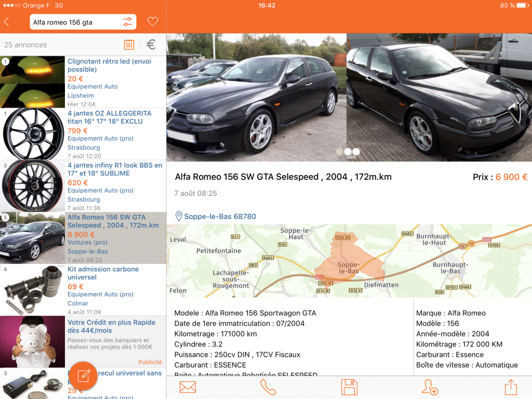Click 'Kilometrage : 171000 km' line
This screenshot has width=532, height=399.
215,334
